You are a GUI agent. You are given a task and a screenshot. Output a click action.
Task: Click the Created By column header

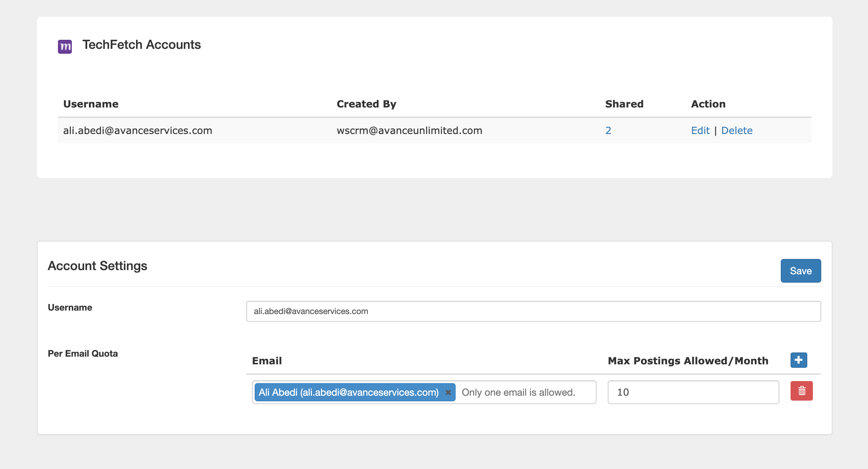(366, 104)
